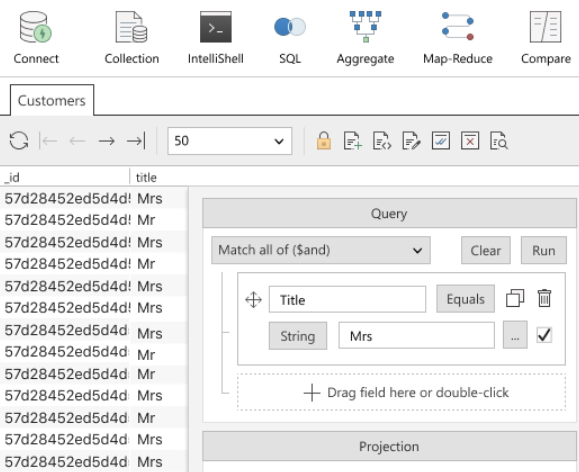Click the duplicate query condition icon

pyautogui.click(x=515, y=298)
